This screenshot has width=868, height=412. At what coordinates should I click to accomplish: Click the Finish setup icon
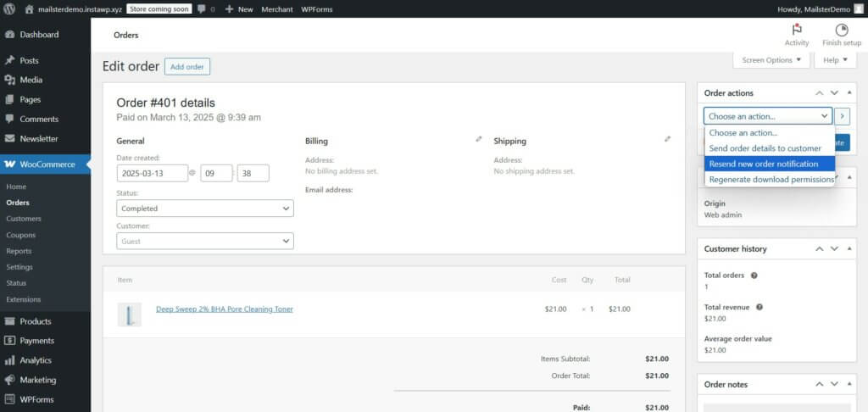click(841, 30)
